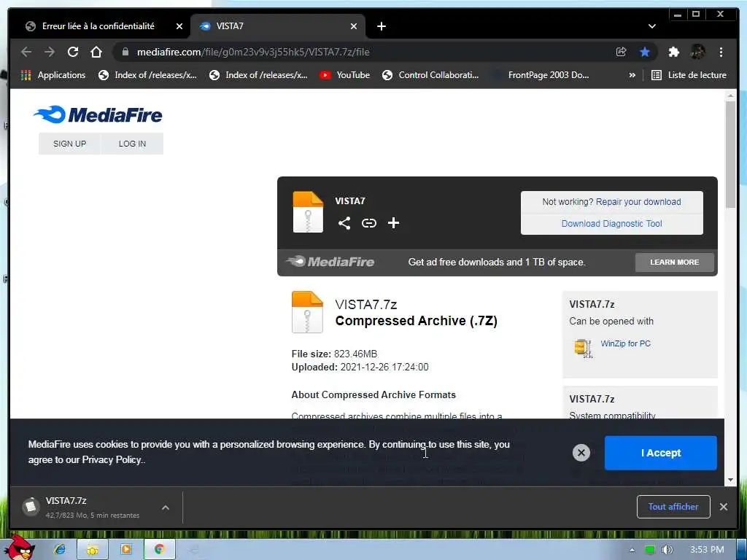Click the page vertical scrollbar thumb

point(730,154)
